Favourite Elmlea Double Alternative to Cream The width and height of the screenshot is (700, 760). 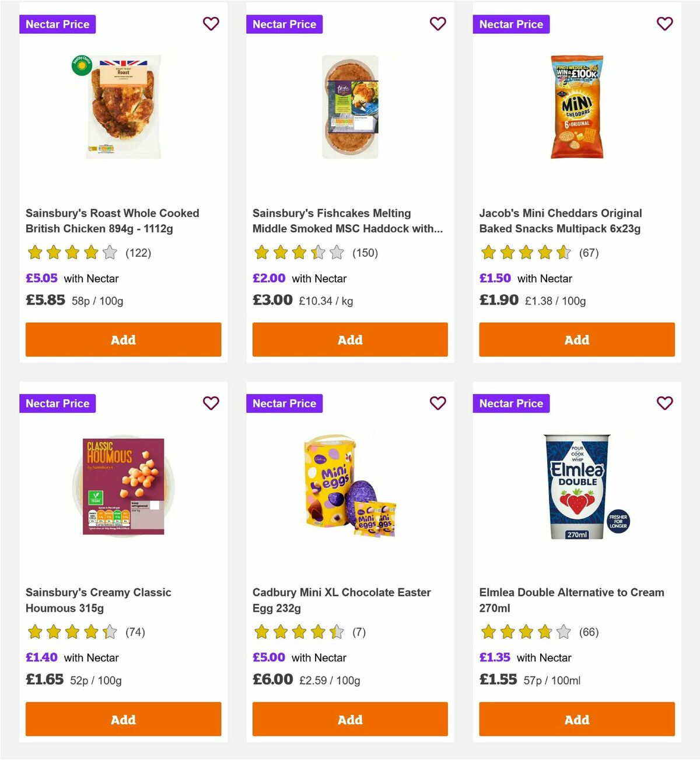(664, 403)
